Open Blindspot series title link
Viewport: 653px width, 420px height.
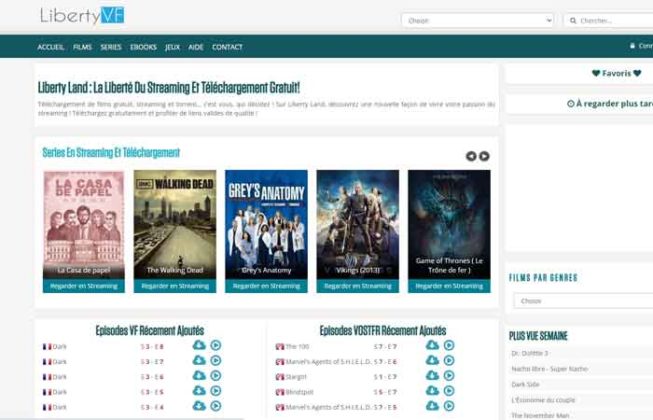click(x=299, y=392)
